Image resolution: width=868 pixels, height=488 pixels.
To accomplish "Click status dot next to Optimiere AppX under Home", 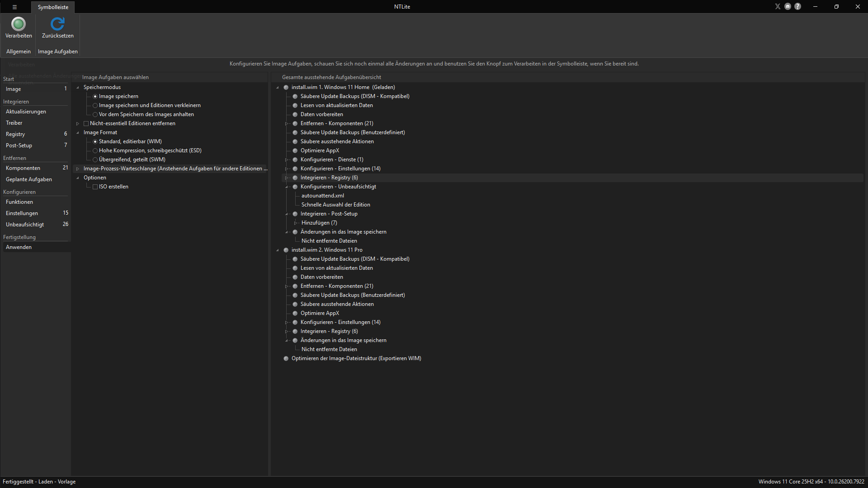I will click(295, 150).
